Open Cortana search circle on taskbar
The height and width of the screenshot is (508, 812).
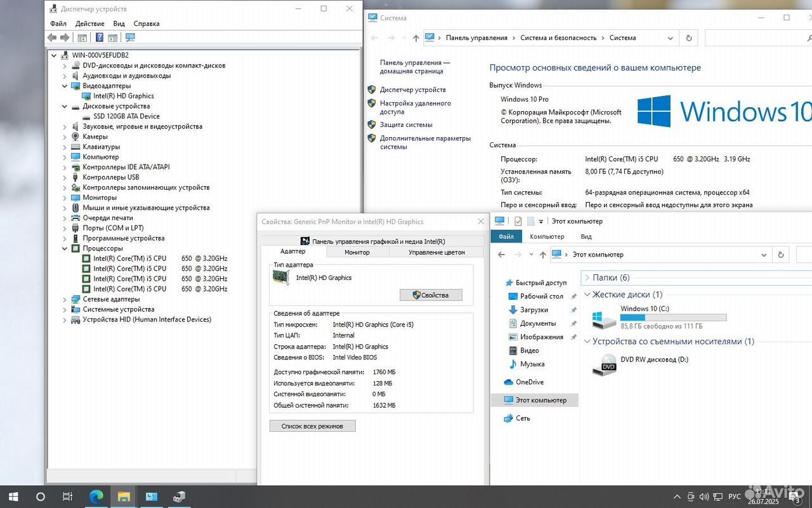pos(41,497)
